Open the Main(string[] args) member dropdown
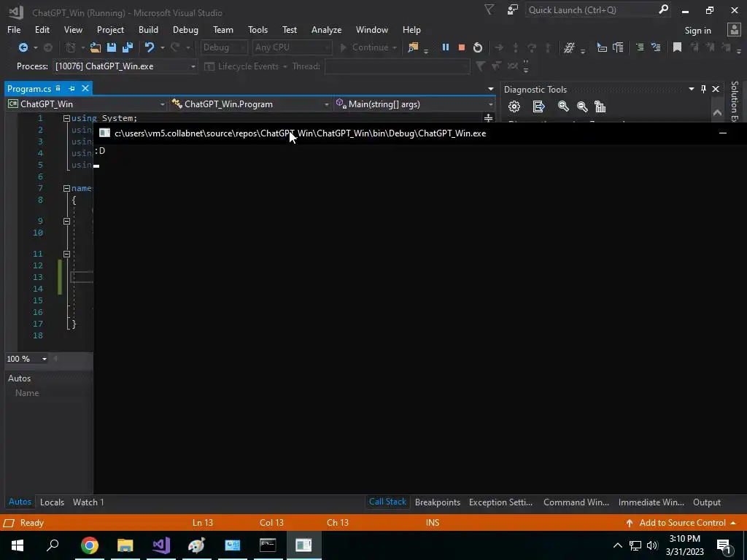This screenshot has height=560, width=747. tap(414, 104)
